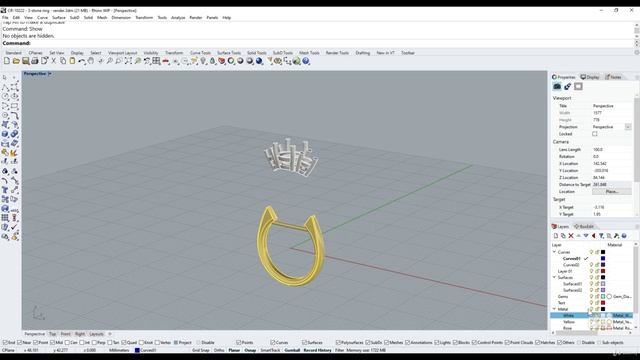Click the Open file folder icon
This screenshot has width=640, height=360.
16,61
